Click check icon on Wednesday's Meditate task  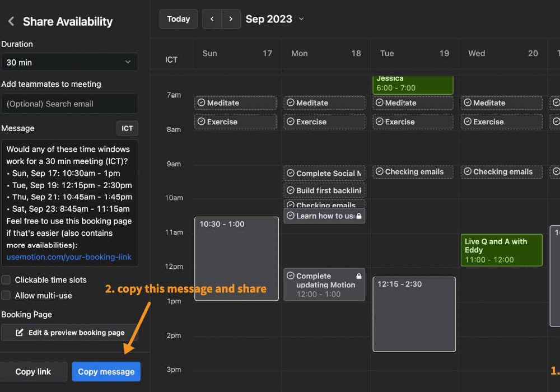(x=467, y=103)
